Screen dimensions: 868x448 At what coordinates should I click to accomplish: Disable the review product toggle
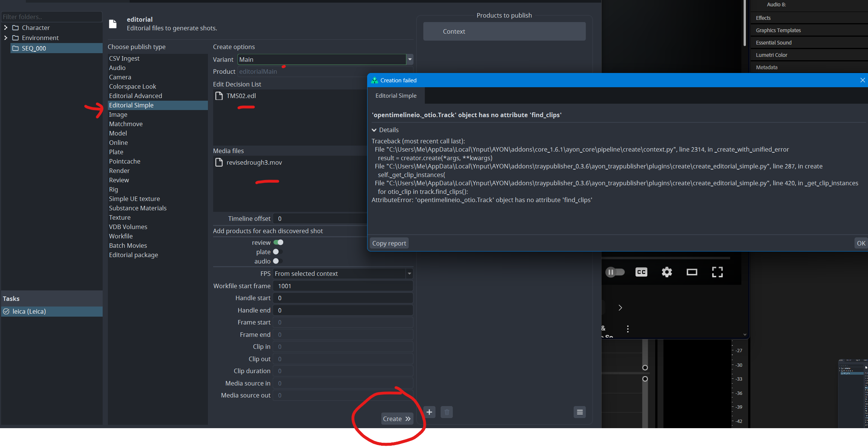pyautogui.click(x=278, y=243)
